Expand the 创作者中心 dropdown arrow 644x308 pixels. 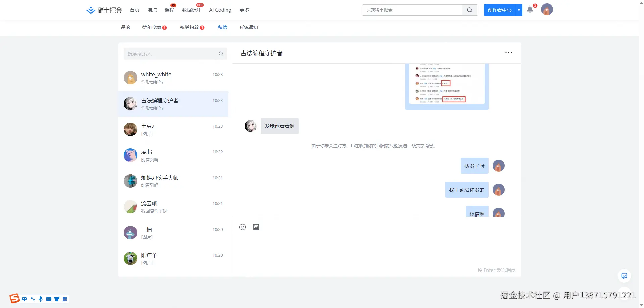519,10
